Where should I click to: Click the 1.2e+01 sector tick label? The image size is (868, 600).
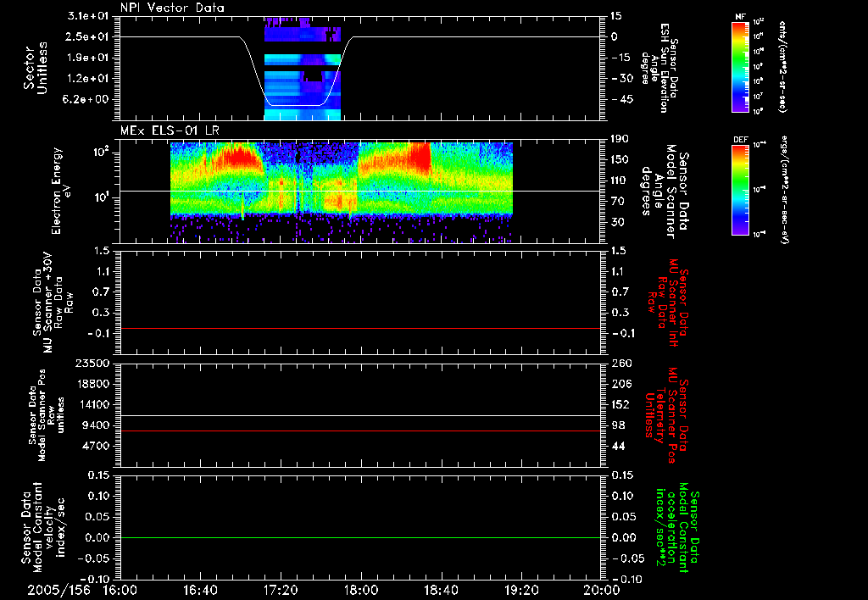88,78
